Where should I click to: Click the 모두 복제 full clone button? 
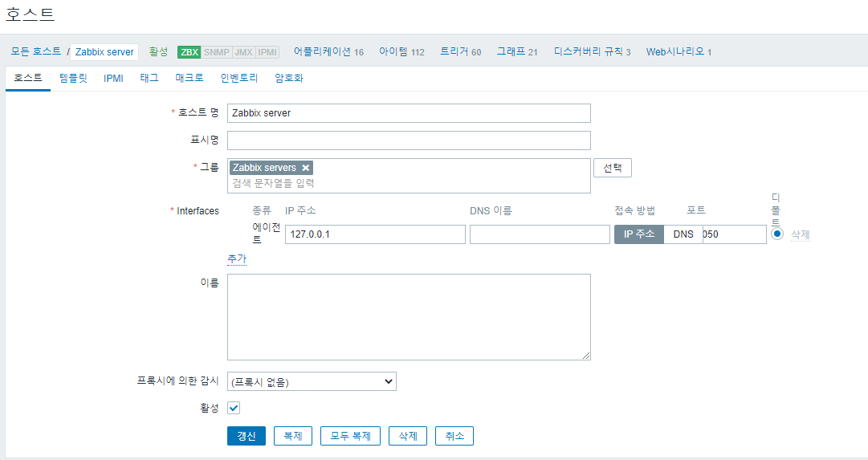point(350,436)
